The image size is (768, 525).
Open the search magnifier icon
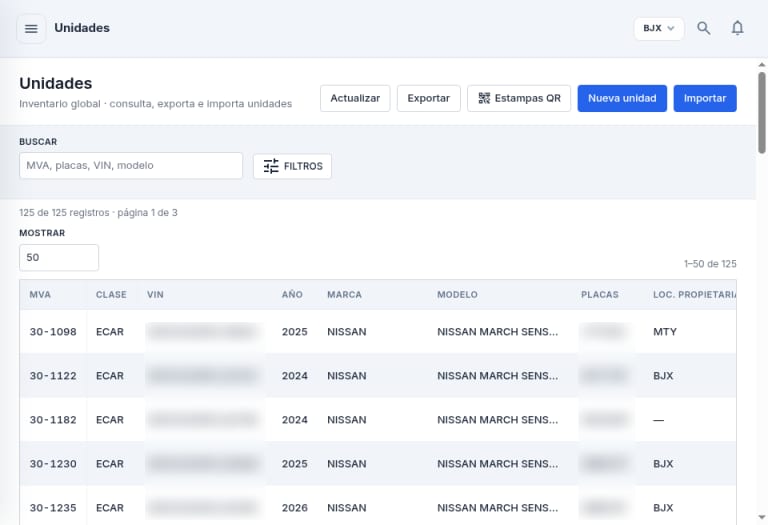[704, 28]
